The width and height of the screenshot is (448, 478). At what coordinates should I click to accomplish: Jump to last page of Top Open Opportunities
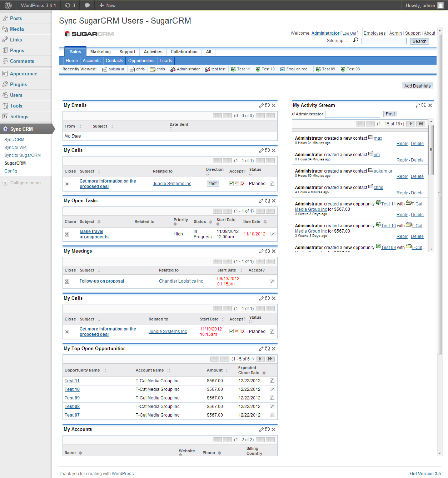pyautogui.click(x=270, y=359)
